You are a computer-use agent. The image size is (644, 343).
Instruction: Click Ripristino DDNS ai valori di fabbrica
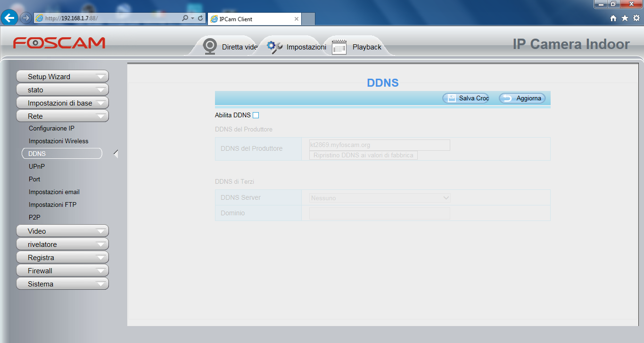(363, 155)
